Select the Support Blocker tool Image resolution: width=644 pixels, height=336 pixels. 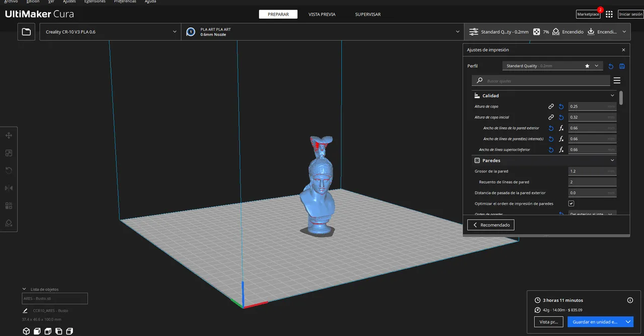coord(9,223)
